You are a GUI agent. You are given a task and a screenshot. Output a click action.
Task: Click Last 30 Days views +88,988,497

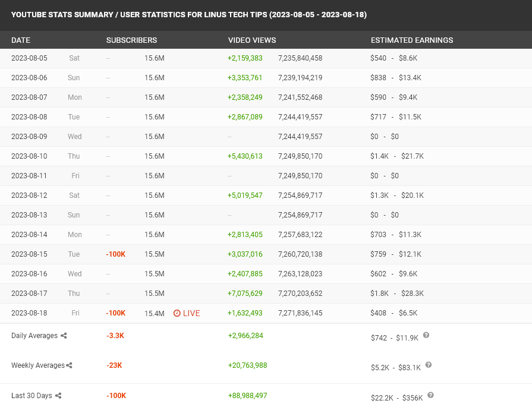pyautogui.click(x=248, y=395)
